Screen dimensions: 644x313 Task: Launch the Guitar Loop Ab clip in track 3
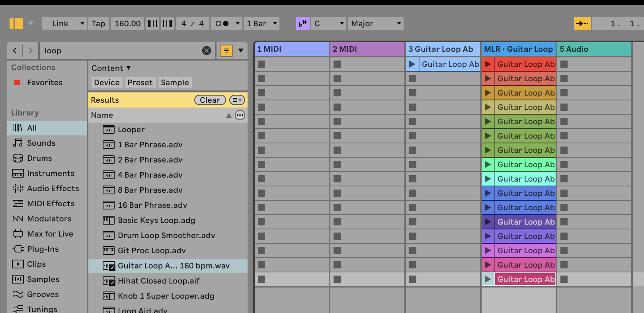click(x=412, y=64)
